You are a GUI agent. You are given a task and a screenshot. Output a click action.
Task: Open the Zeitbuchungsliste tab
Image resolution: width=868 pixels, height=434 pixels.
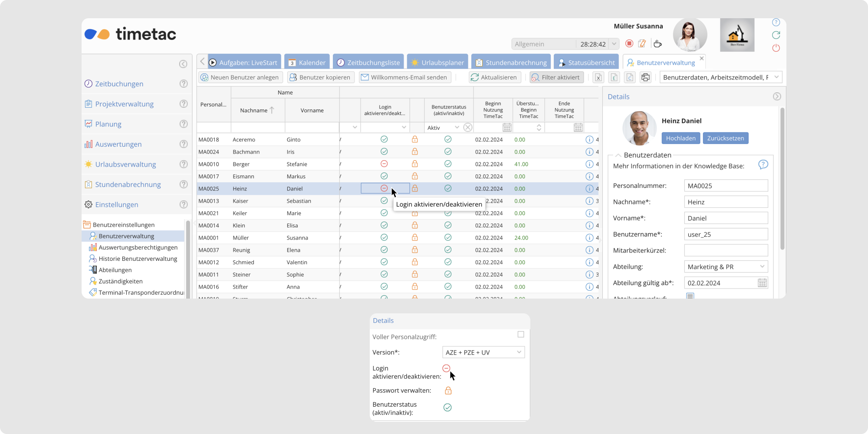pyautogui.click(x=368, y=62)
